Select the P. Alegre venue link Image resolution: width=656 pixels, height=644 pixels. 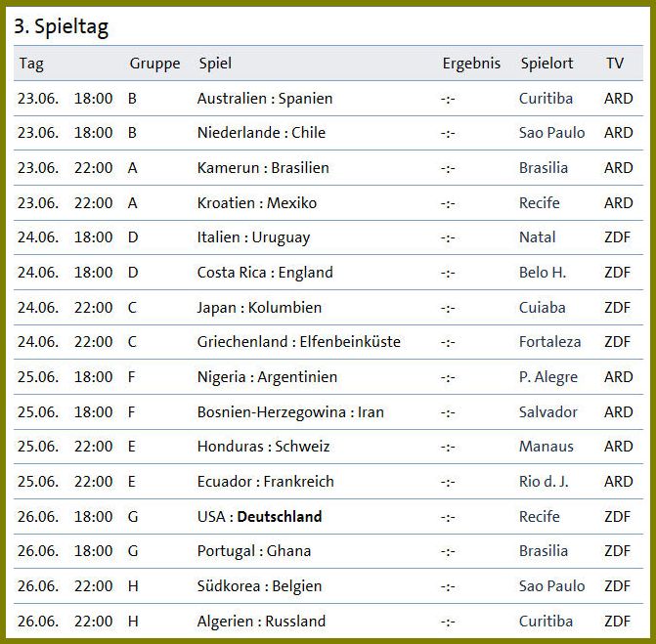pyautogui.click(x=548, y=377)
